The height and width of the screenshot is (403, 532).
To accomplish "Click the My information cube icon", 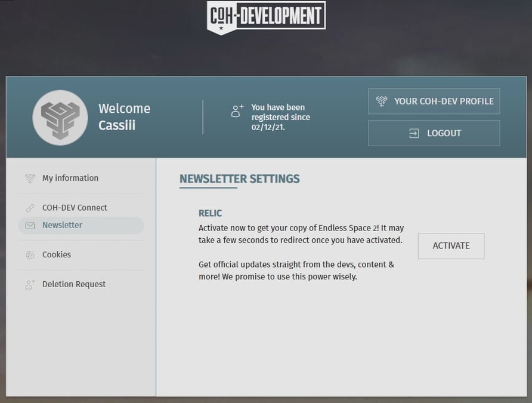I will (x=30, y=178).
